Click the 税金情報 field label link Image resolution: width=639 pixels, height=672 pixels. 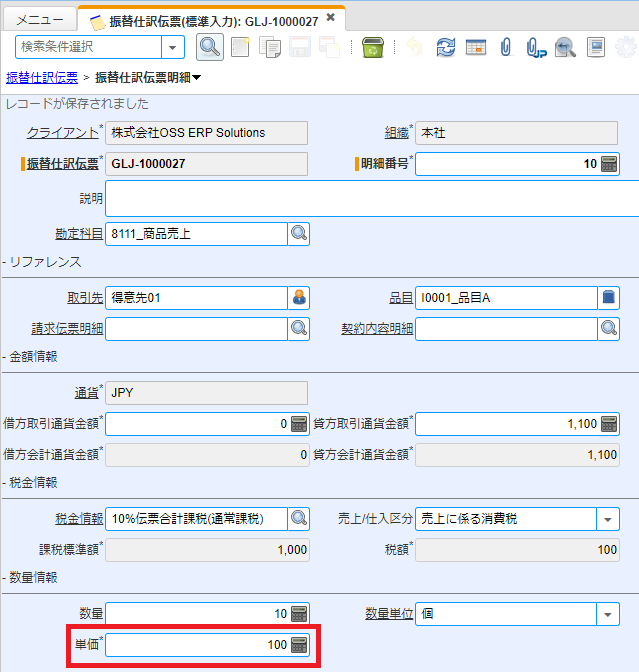point(79,519)
